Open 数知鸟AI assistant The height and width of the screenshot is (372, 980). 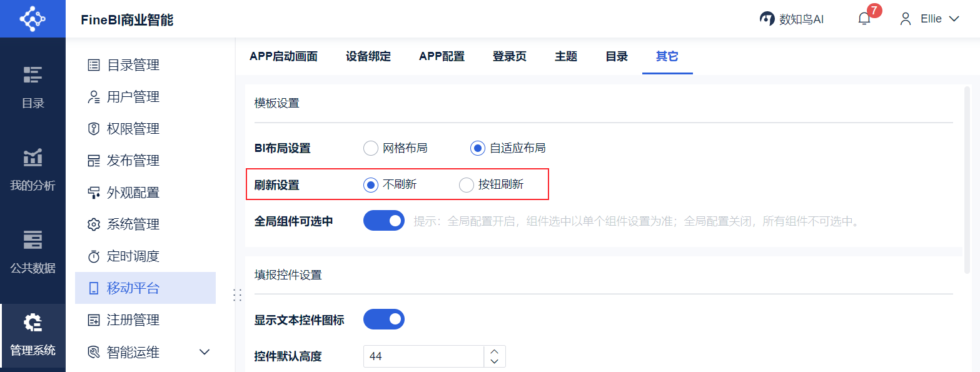tap(792, 19)
